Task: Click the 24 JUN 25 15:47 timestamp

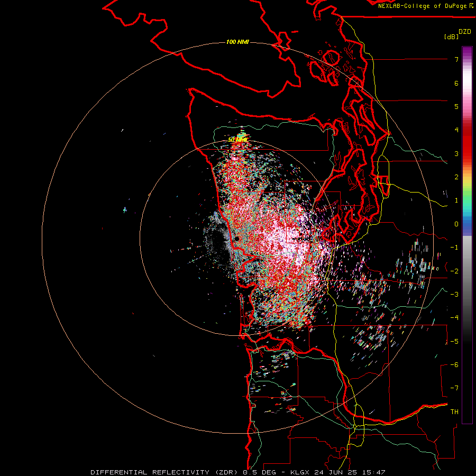Action: (x=349, y=472)
